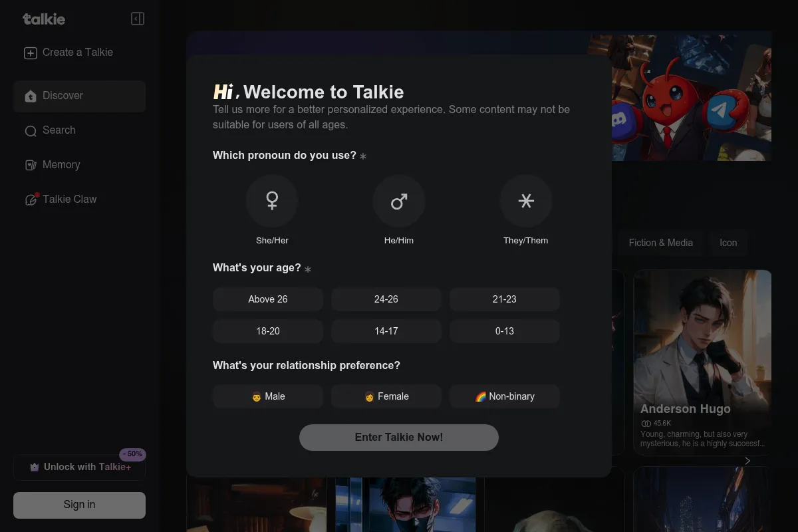798x532 pixels.
Task: Click Enter Talkie Now! button
Action: (399, 438)
